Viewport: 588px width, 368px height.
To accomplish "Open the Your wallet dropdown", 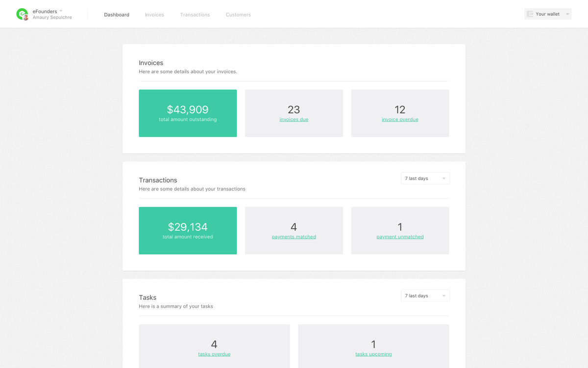I will tap(548, 14).
